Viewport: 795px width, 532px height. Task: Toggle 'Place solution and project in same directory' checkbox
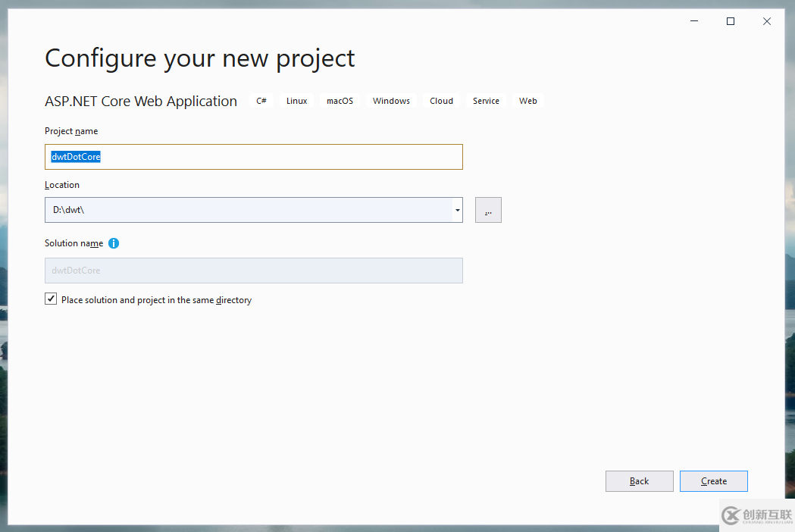click(x=51, y=299)
